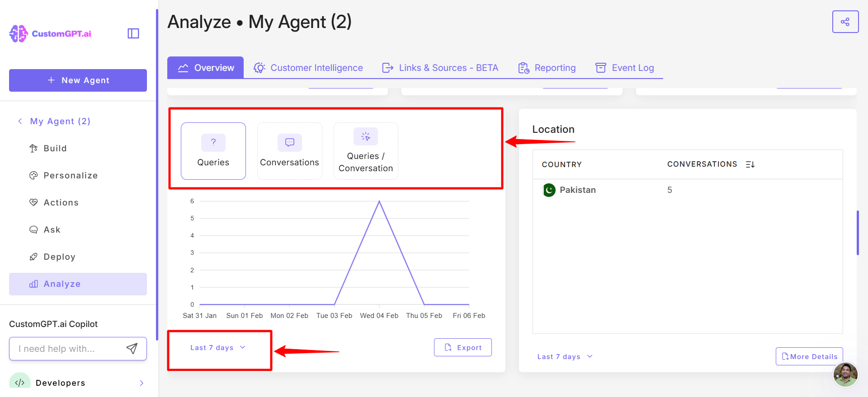
Task: Click the Ask chat bubble icon
Action: coord(33,229)
